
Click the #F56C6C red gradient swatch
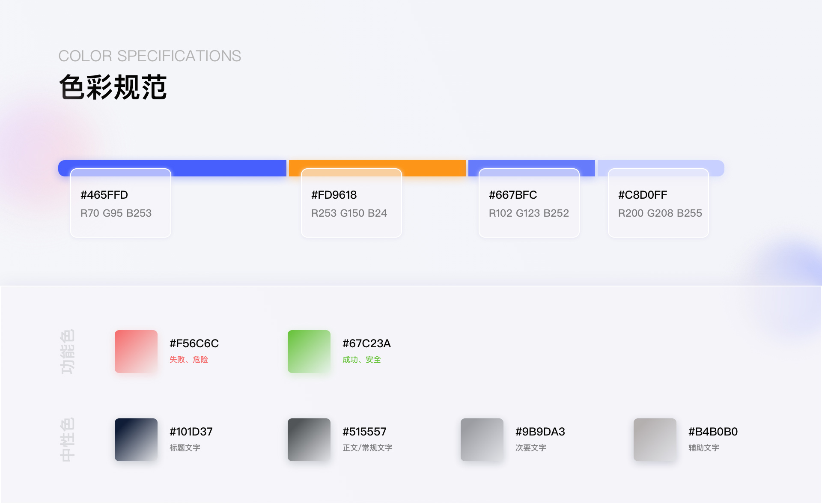point(136,352)
